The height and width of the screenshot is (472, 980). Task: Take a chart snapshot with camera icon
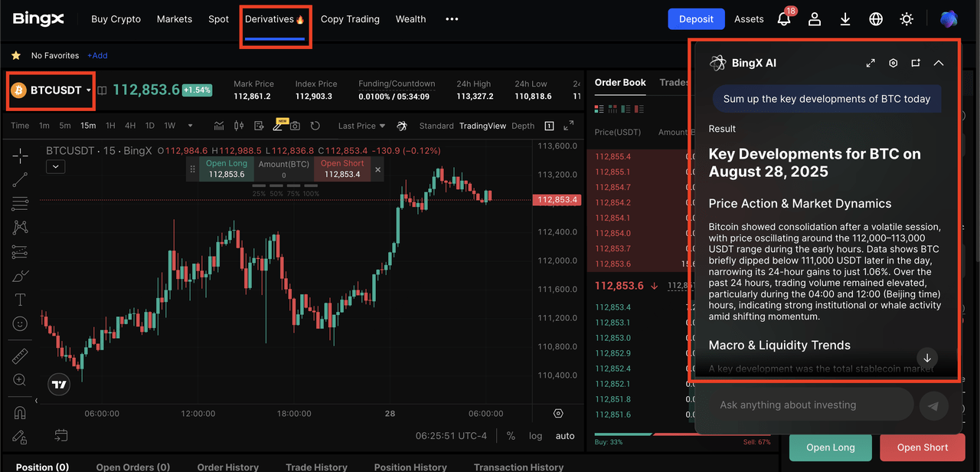pos(295,126)
